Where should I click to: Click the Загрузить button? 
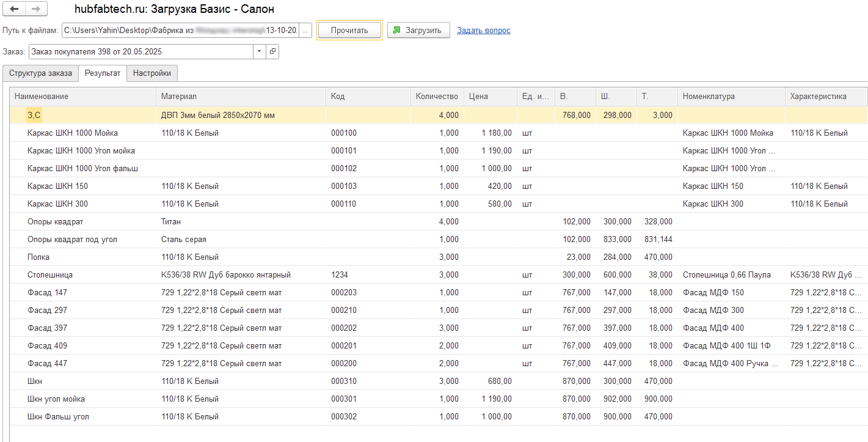point(418,30)
